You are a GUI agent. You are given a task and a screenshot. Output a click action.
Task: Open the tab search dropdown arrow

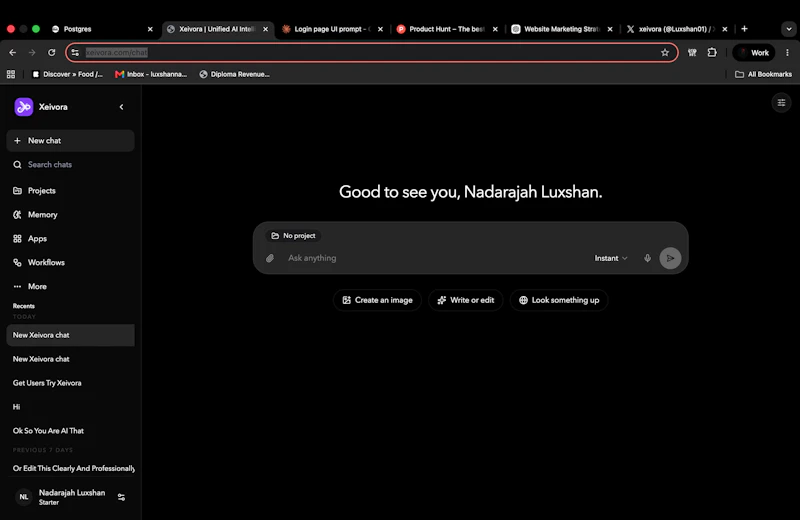(x=789, y=29)
